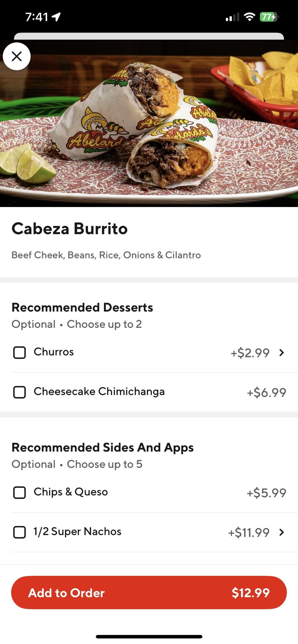Image resolution: width=298 pixels, height=644 pixels.
Task: Tap the +$6.99 Cheesecake Chimichanga price
Action: click(x=266, y=393)
